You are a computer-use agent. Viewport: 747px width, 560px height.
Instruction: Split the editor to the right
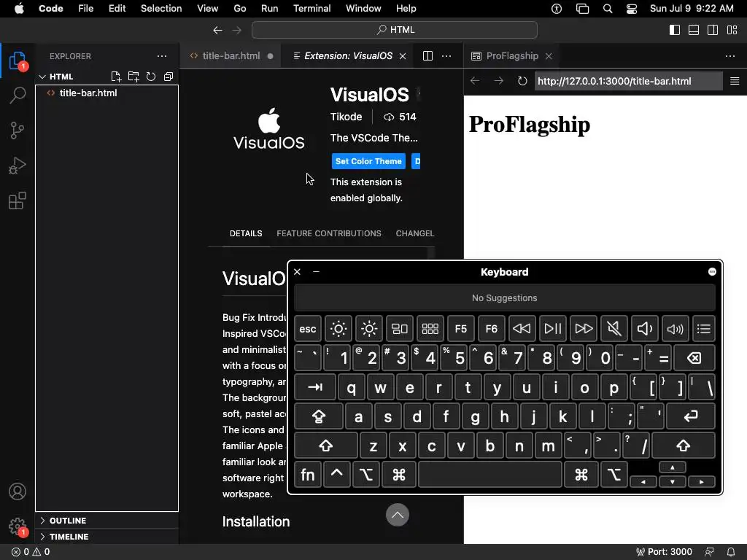pos(427,56)
